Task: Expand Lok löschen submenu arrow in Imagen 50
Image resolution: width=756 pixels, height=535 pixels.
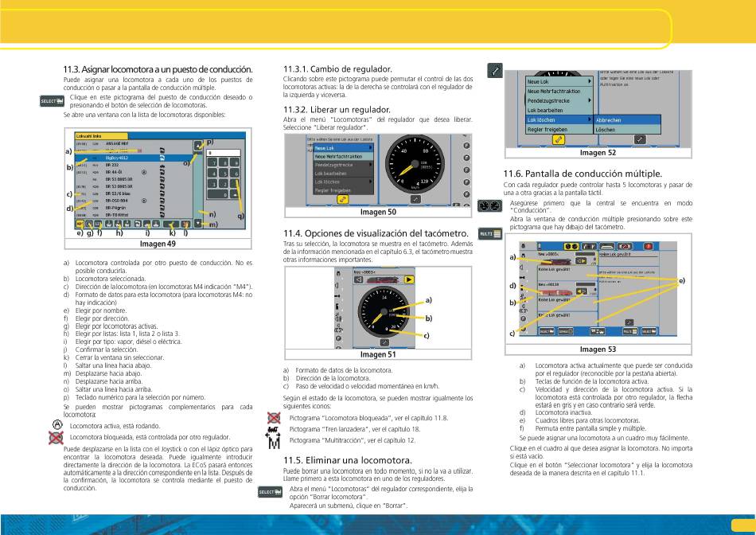Action: [370, 182]
